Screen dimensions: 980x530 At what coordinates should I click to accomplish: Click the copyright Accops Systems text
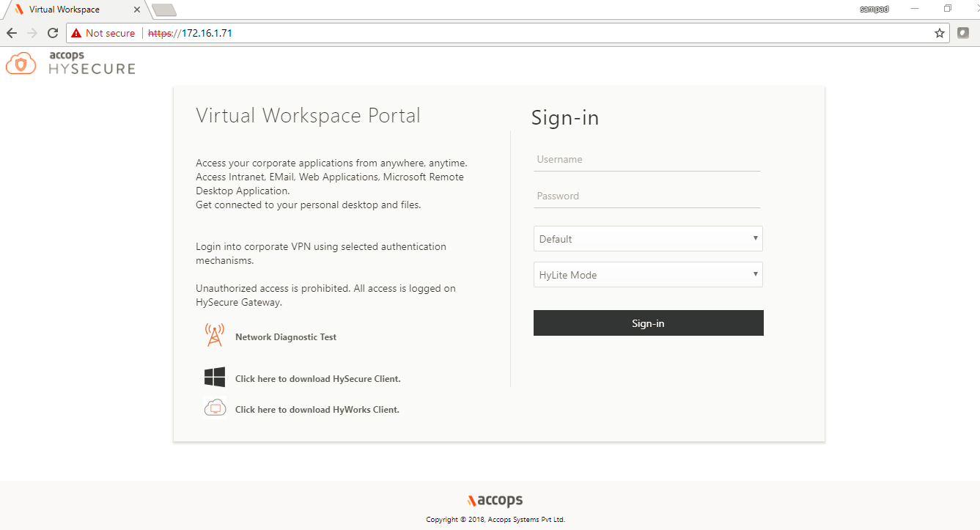coord(495,520)
